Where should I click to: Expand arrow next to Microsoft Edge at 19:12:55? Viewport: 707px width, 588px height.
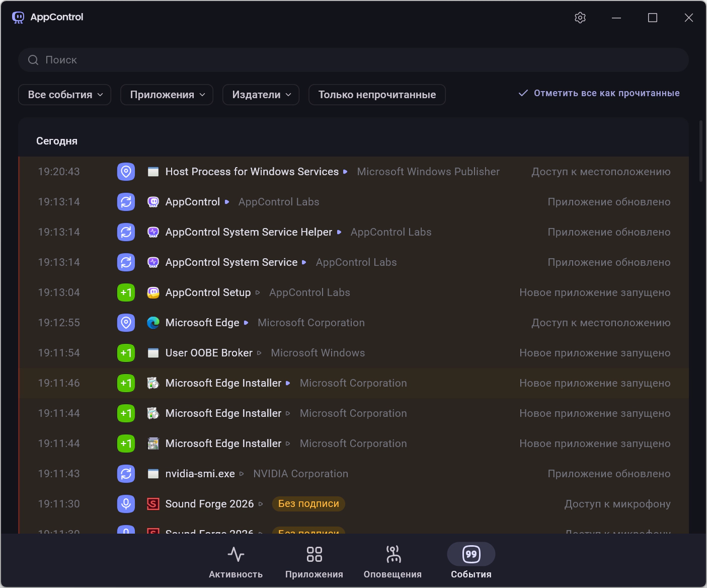246,323
